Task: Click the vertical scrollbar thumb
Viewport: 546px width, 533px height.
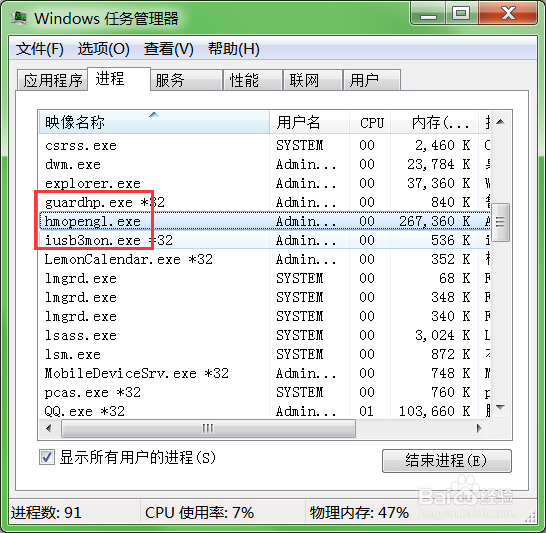Action: [501, 222]
